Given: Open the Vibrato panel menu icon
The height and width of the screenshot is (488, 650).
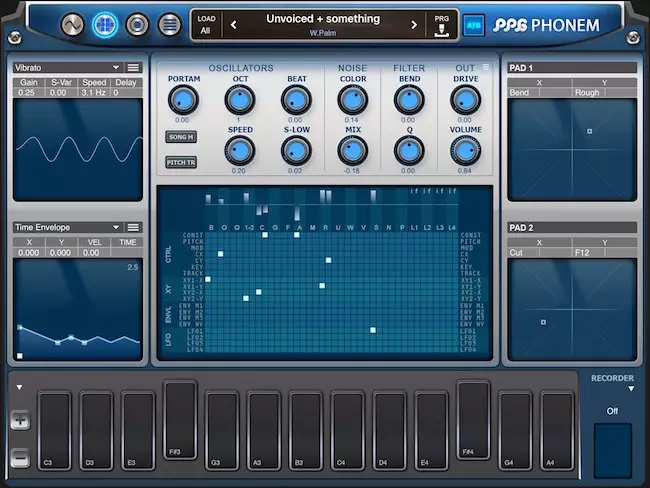Looking at the screenshot, I should click(133, 68).
